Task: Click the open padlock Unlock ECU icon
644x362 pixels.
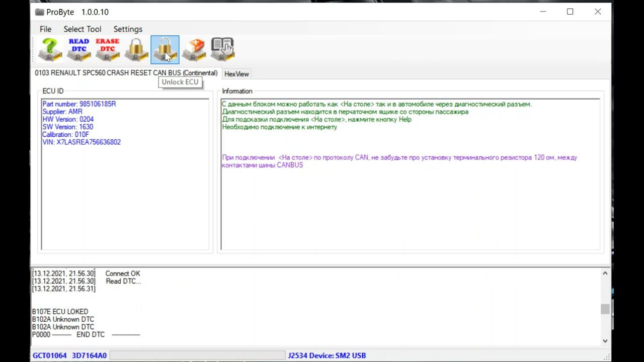Action: [165, 49]
